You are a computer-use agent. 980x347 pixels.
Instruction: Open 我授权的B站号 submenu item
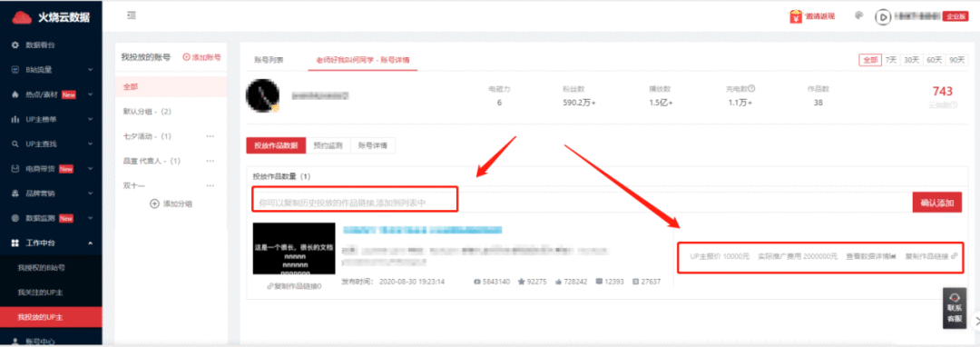pyautogui.click(x=41, y=268)
